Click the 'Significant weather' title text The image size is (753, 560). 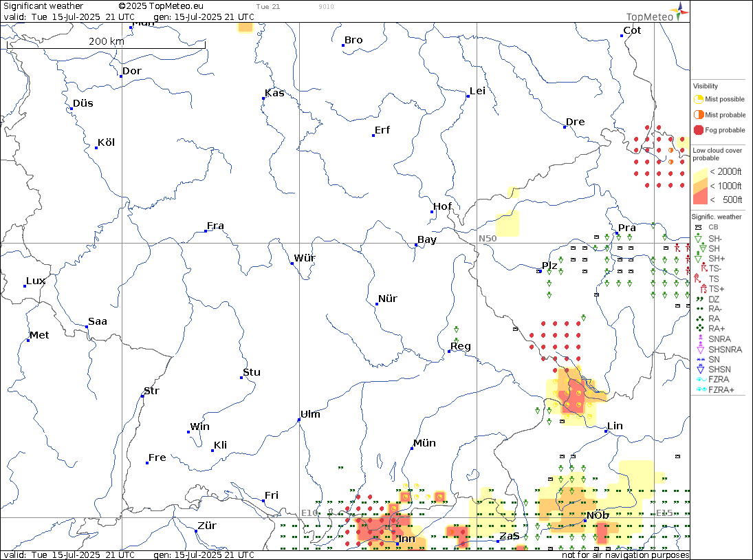pyautogui.click(x=43, y=6)
